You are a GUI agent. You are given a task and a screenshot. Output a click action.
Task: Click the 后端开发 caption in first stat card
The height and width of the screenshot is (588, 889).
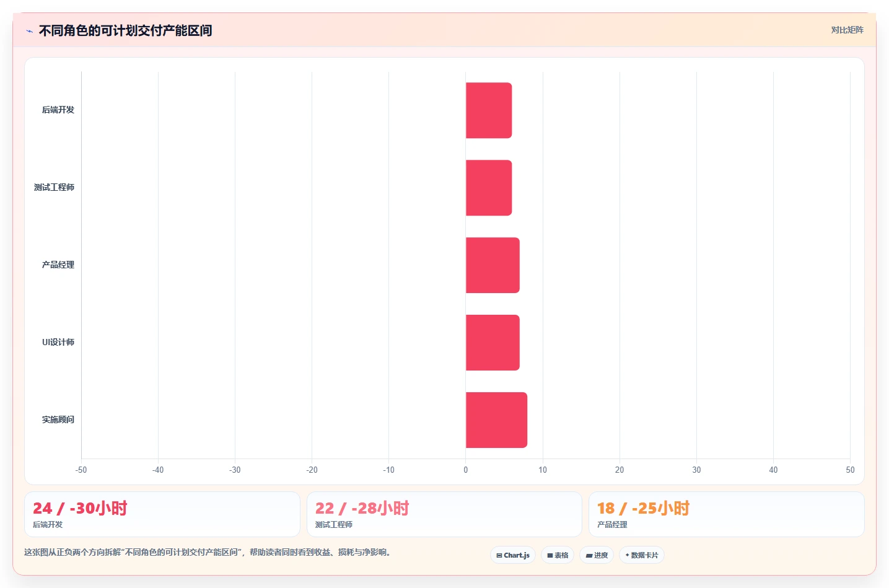coord(48,524)
